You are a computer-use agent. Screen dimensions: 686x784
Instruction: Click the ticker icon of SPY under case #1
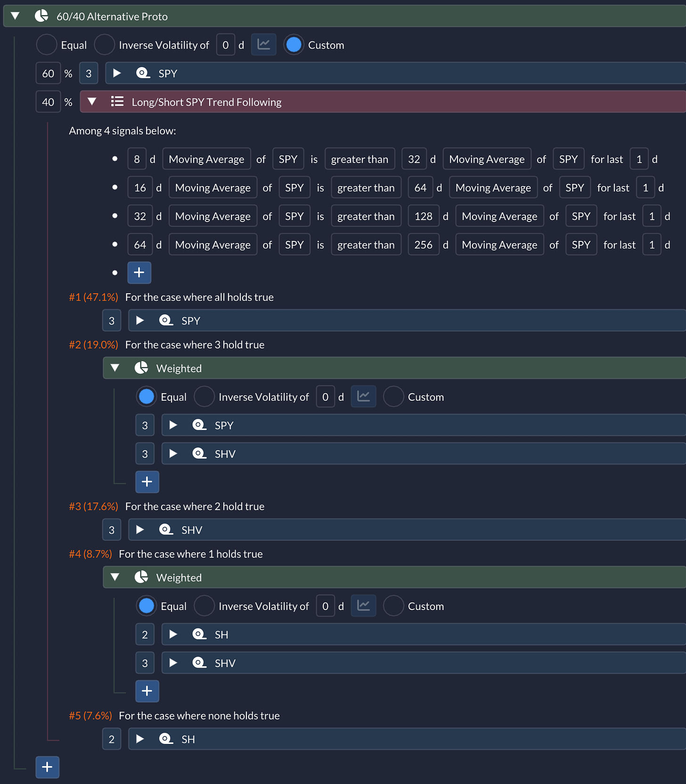coord(166,321)
